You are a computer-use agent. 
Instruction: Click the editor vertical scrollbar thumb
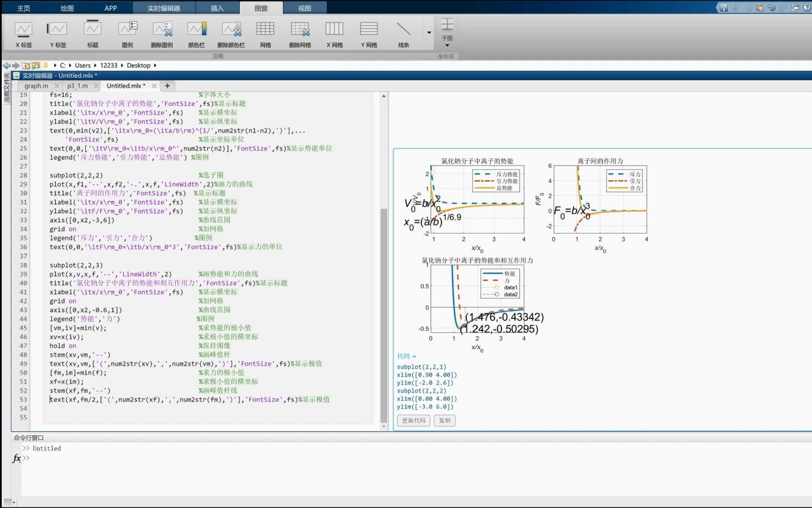(x=384, y=315)
